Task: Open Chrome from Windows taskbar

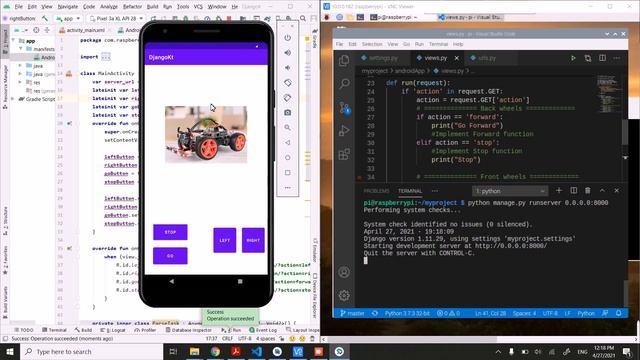Action: (215, 351)
